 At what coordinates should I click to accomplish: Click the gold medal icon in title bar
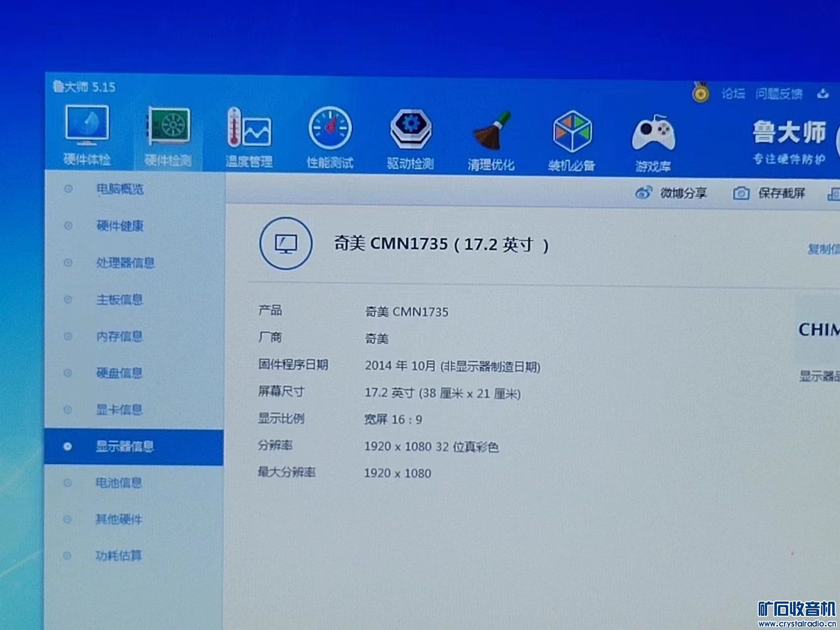(x=700, y=92)
